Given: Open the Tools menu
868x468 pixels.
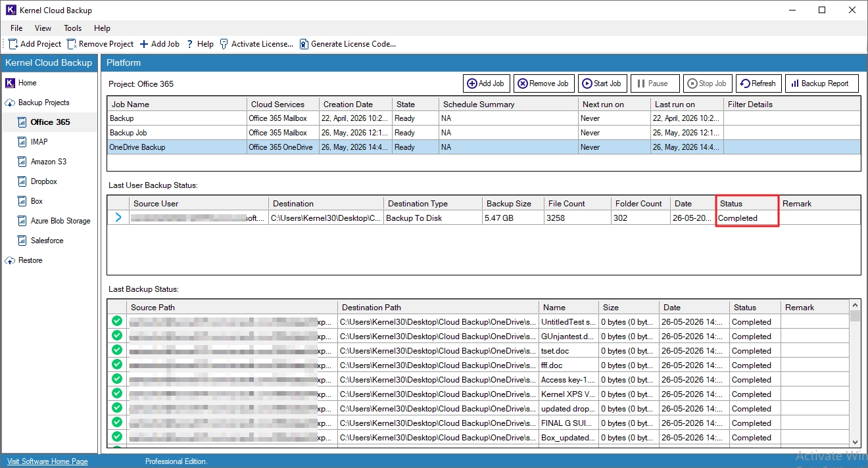Looking at the screenshot, I should [73, 28].
